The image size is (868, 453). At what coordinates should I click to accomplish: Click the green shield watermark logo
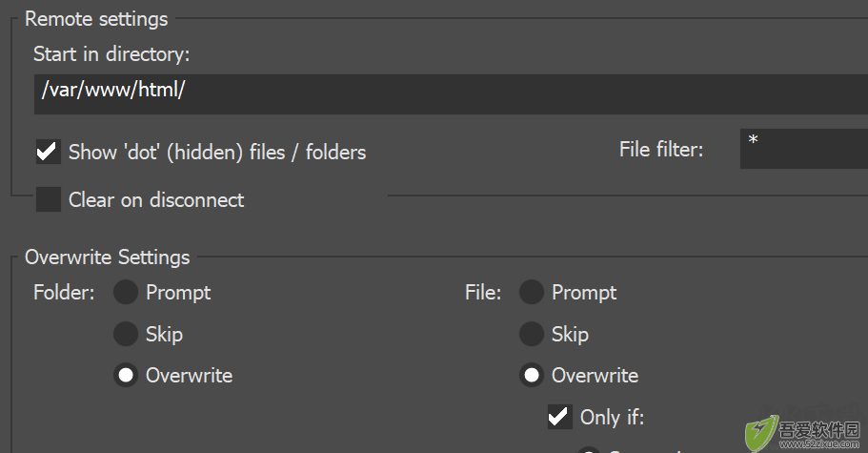[761, 434]
